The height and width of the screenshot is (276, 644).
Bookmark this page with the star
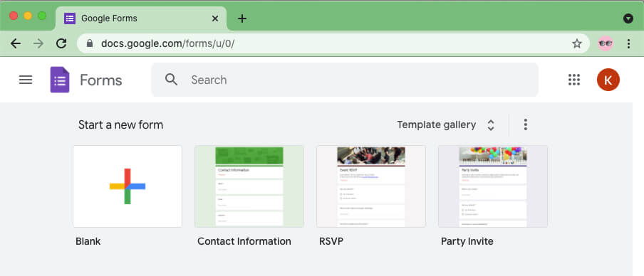pyautogui.click(x=577, y=43)
